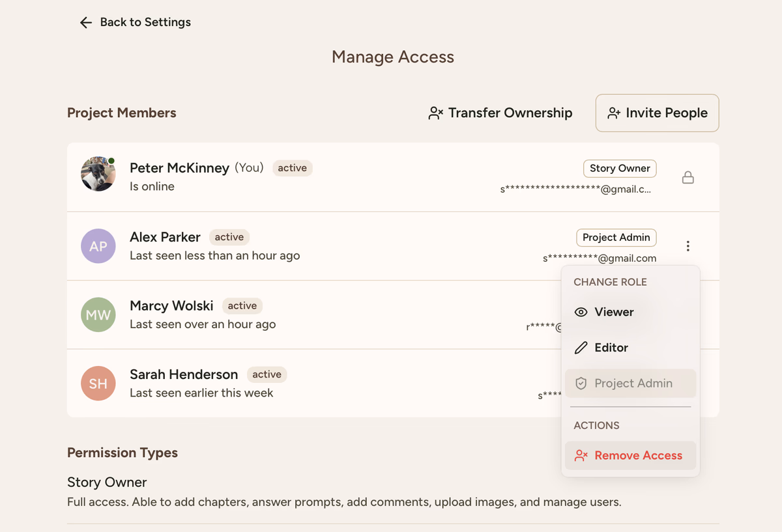This screenshot has width=782, height=532.
Task: Click the pencil icon for Editor role
Action: point(581,348)
